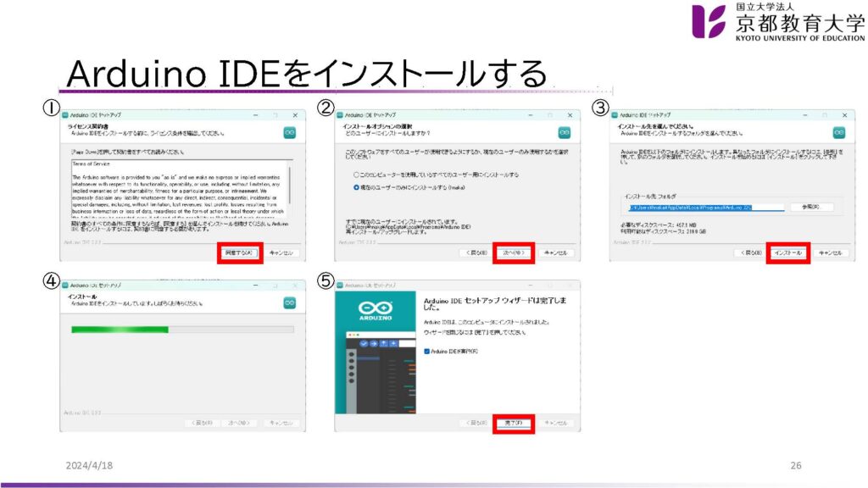This screenshot has height=488, width=868.
Task: Click the install destination folder path field
Action: [703, 207]
